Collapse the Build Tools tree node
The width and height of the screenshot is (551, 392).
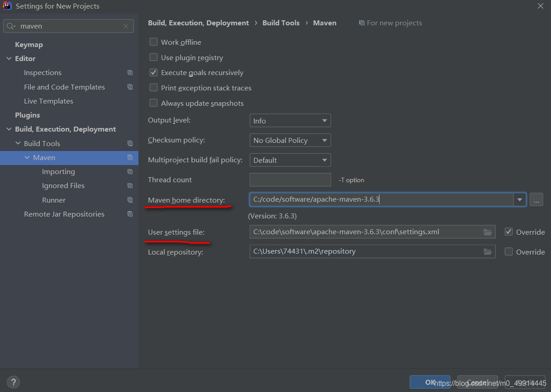coord(18,143)
